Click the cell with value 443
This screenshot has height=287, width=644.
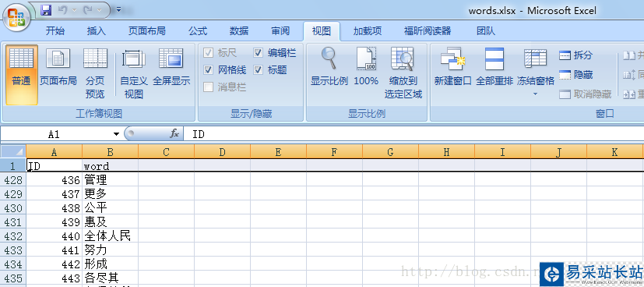pos(55,278)
